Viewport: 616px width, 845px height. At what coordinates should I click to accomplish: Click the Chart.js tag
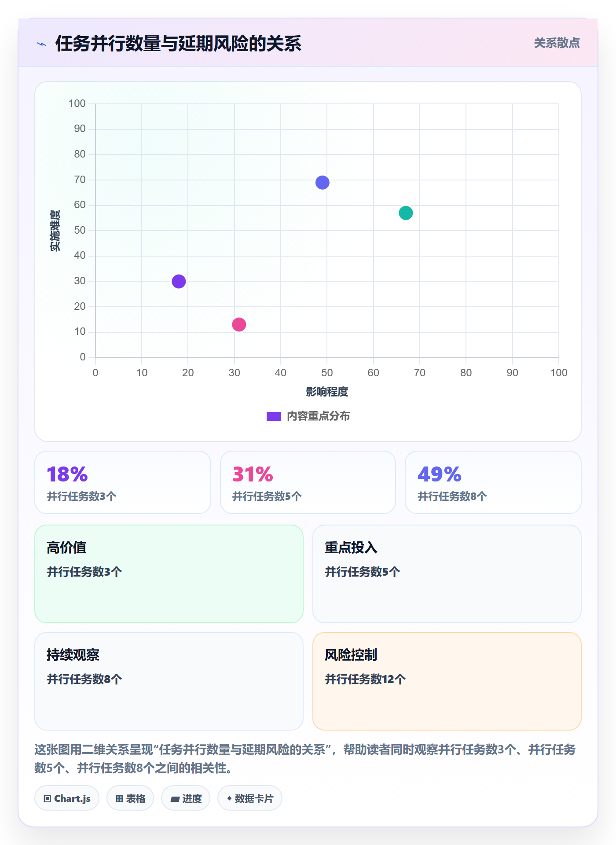click(67, 798)
